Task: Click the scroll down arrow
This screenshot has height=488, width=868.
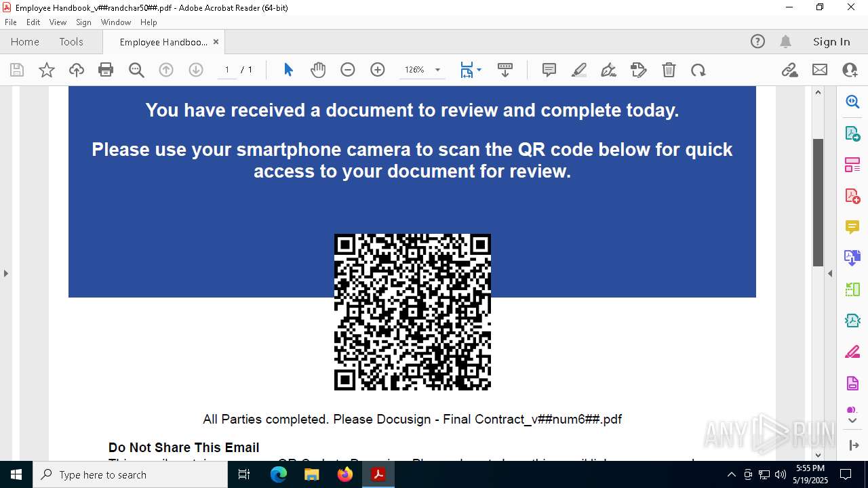Action: tap(818, 455)
